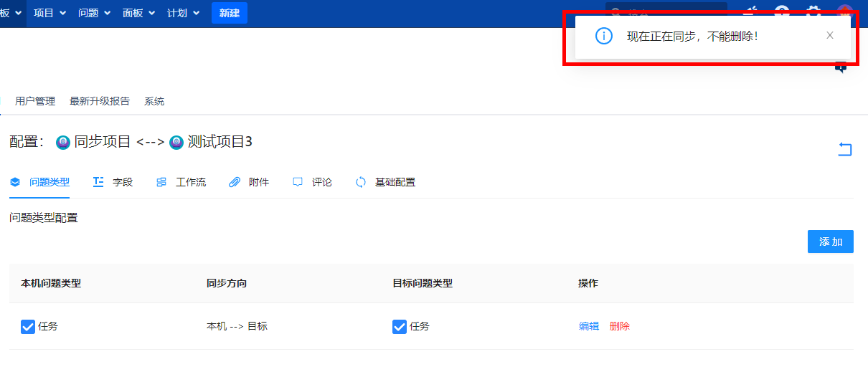The height and width of the screenshot is (377, 868).
Task: Click the sync arrows icon for 基础配置
Action: pyautogui.click(x=361, y=182)
